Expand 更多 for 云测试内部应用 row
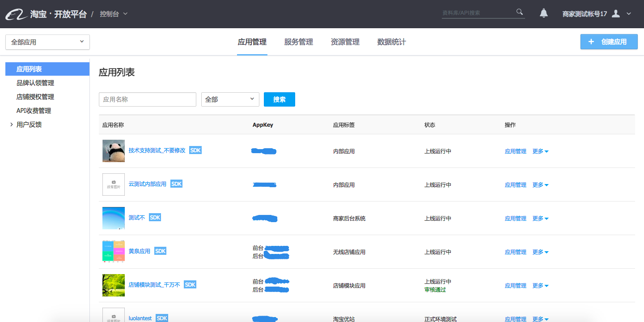644x322 pixels. 540,185
